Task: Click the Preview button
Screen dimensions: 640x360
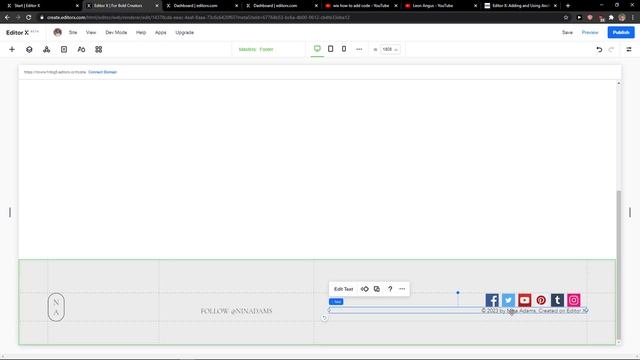Action: (590, 32)
